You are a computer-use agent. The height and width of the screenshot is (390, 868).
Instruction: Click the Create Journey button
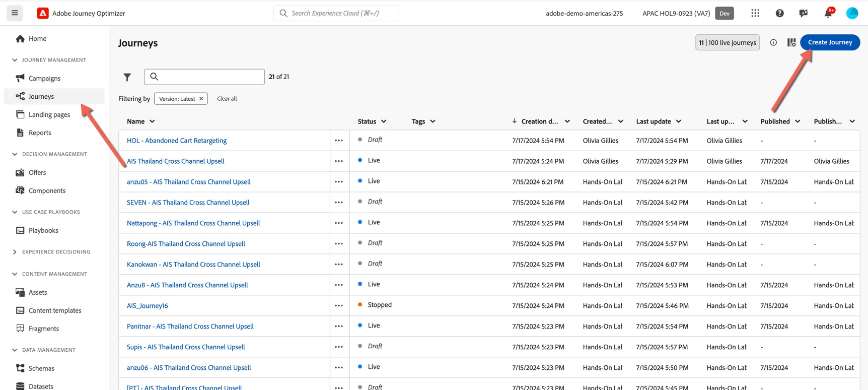tap(830, 42)
